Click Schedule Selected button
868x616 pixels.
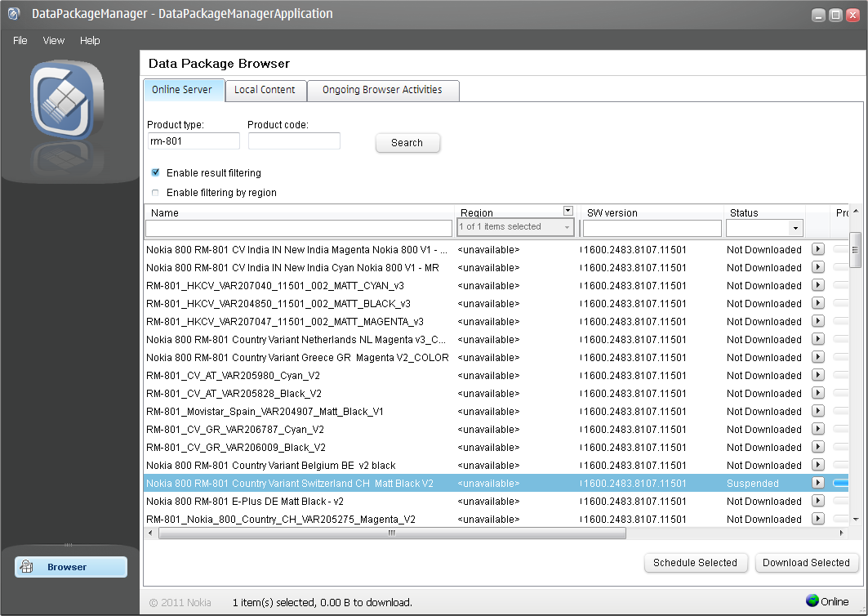pos(696,563)
